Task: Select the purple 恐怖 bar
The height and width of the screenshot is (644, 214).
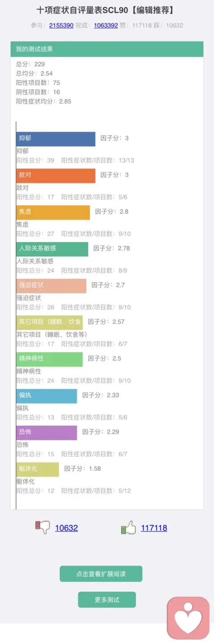Action: [47, 432]
